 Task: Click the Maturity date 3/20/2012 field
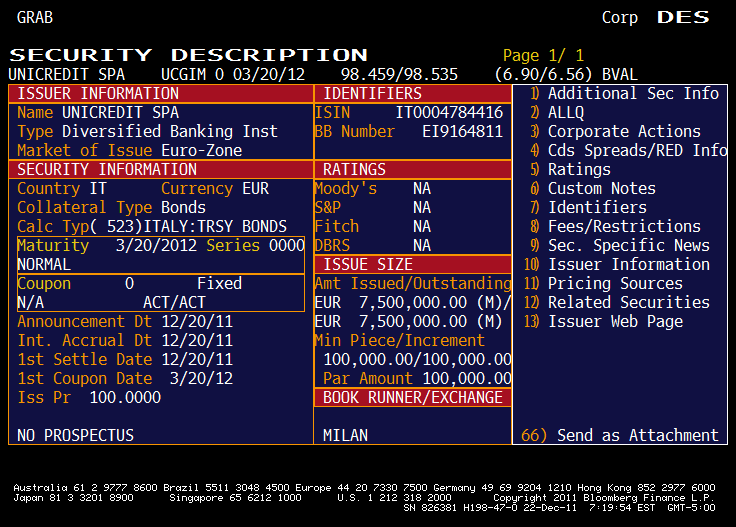coord(156,245)
